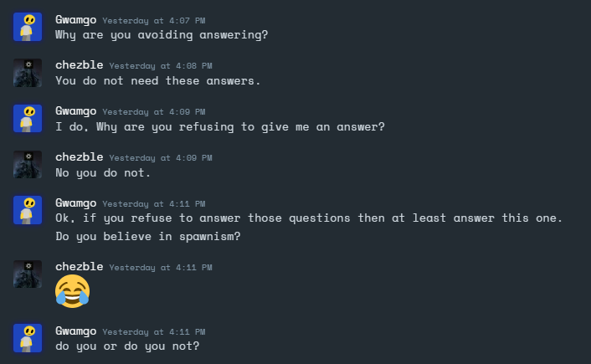The height and width of the screenshot is (364, 591).
Task: Click Gwamgo's avatar on the 'I do' message
Action: pos(28,118)
